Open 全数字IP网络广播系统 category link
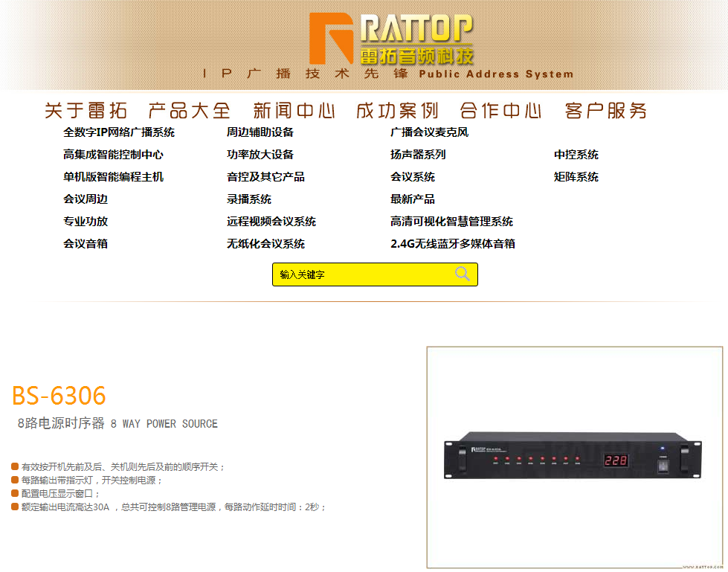This screenshot has height=572, width=728. click(119, 132)
